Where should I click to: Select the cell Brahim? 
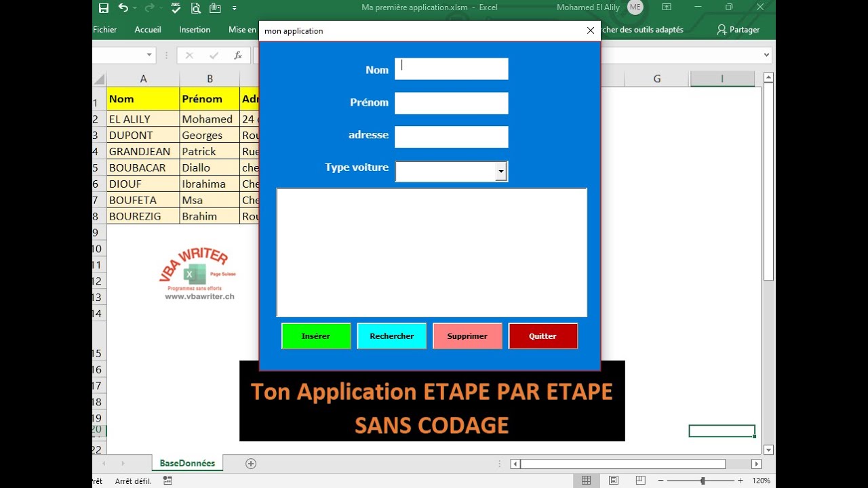[x=210, y=216]
